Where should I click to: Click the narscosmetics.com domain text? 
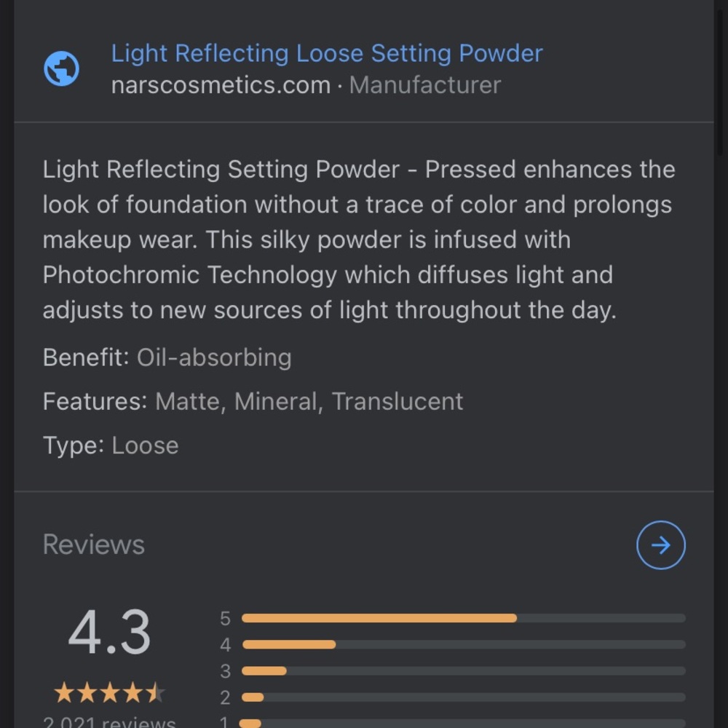[x=221, y=85]
